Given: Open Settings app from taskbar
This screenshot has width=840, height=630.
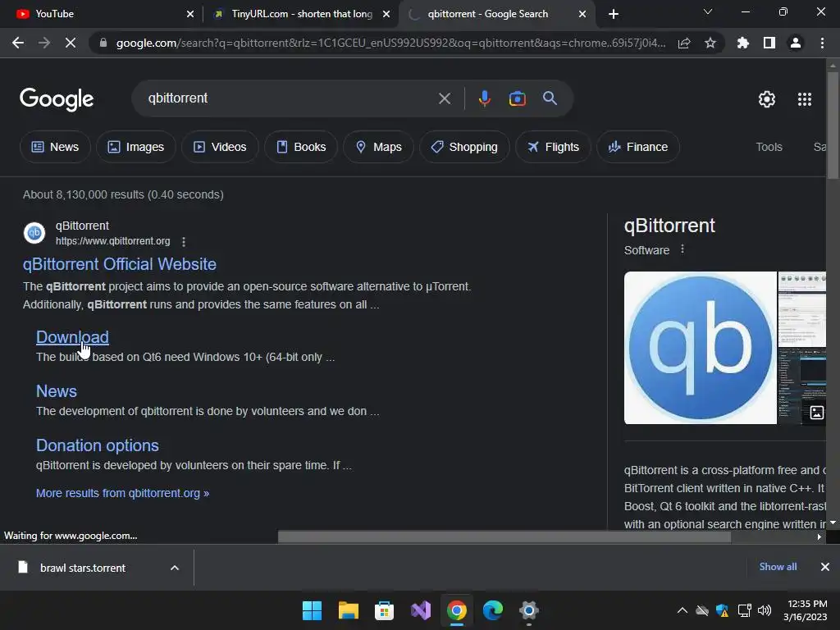Looking at the screenshot, I should pyautogui.click(x=529, y=610).
